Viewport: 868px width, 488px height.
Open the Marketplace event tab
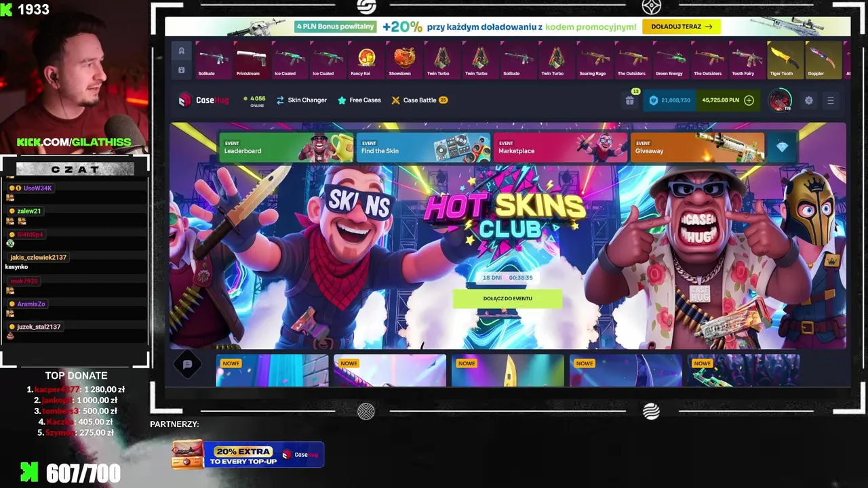(x=560, y=147)
